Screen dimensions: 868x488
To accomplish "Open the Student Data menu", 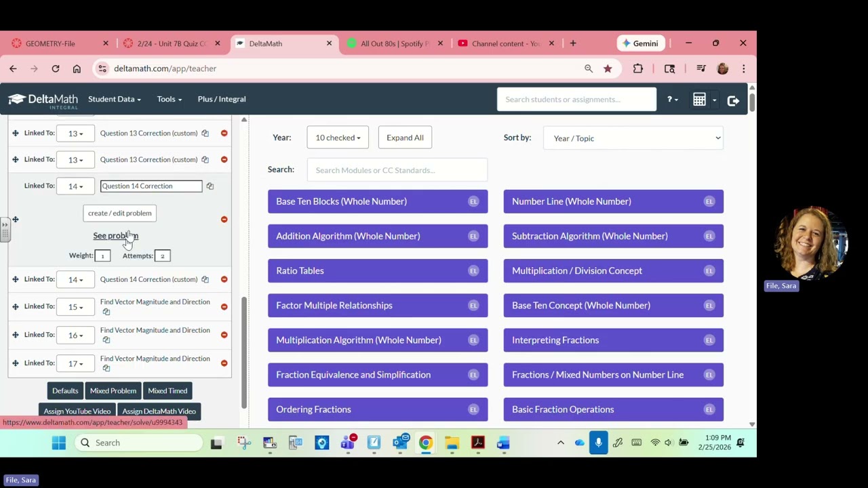I will pos(114,99).
